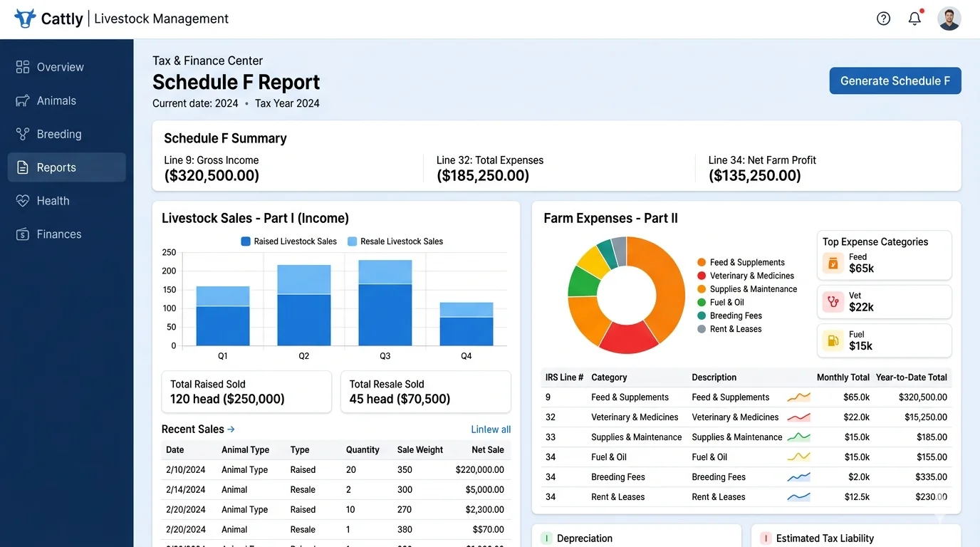Click the Fuel pump icon
Screen dimensions: 980x547
click(x=833, y=340)
